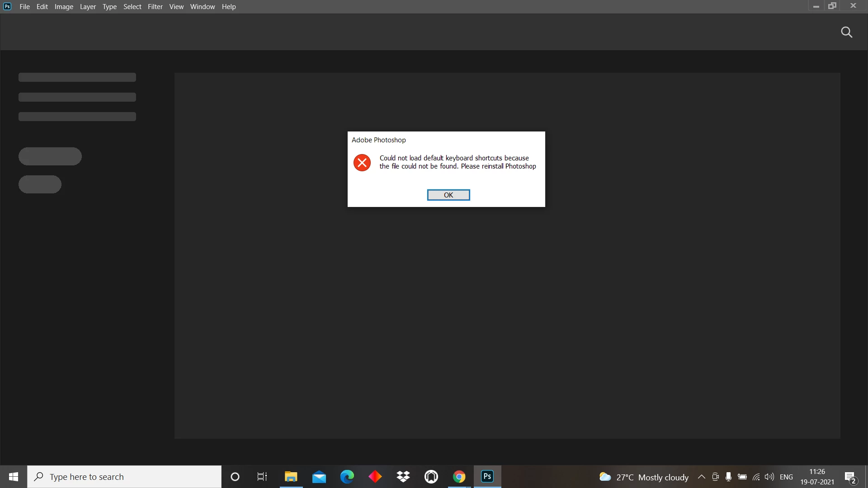The image size is (868, 488).
Task: Open the File menu
Action: (24, 7)
